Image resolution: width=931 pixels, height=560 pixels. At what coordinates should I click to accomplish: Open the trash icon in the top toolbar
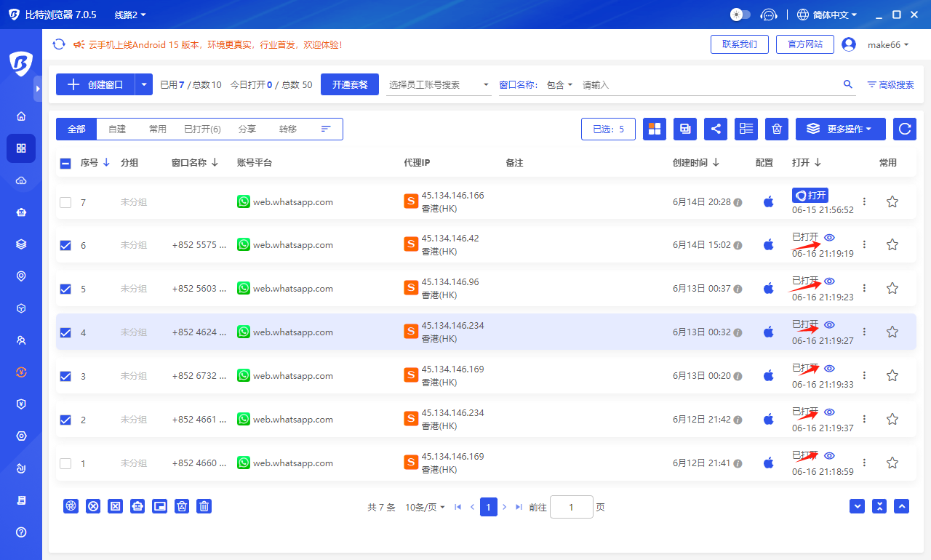click(x=776, y=129)
